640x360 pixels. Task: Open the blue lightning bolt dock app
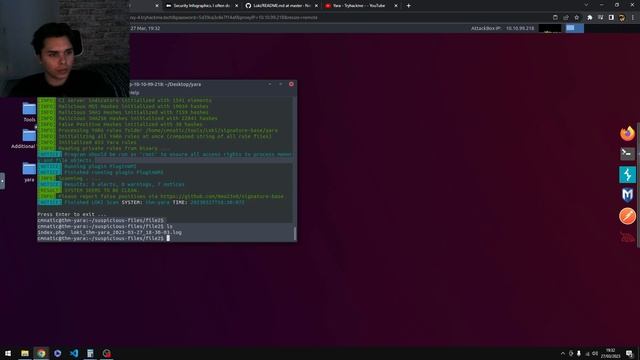click(x=627, y=174)
